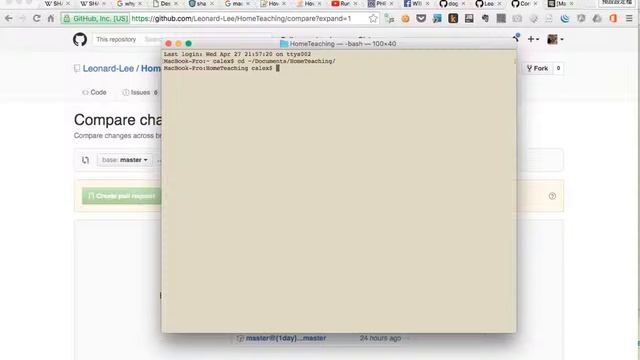Viewport: 640px width, 360px height.
Task: Click the browser forward arrow
Action: [22, 18]
